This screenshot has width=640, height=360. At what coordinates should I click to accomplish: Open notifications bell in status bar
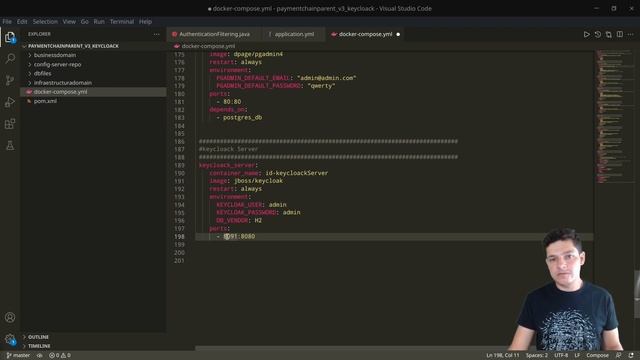tap(631, 356)
